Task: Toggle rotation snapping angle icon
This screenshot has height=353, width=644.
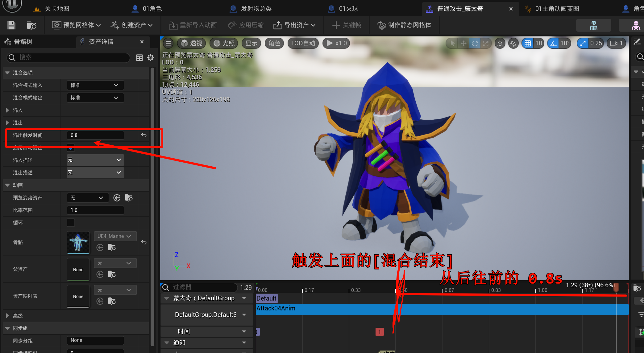Action: click(554, 43)
